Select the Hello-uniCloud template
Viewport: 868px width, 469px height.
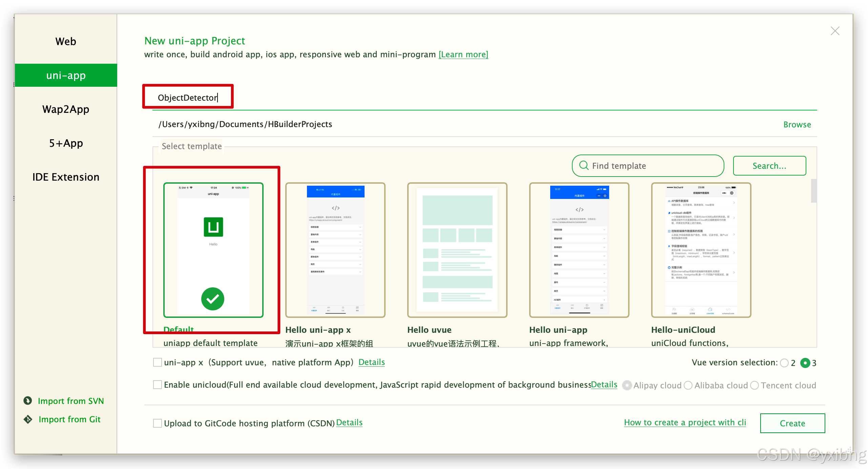[701, 250]
